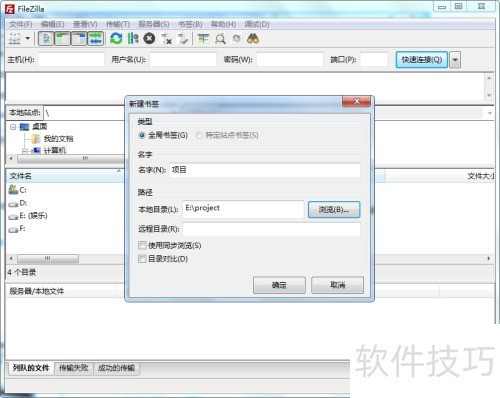Open 书签(B) menu

(190, 24)
